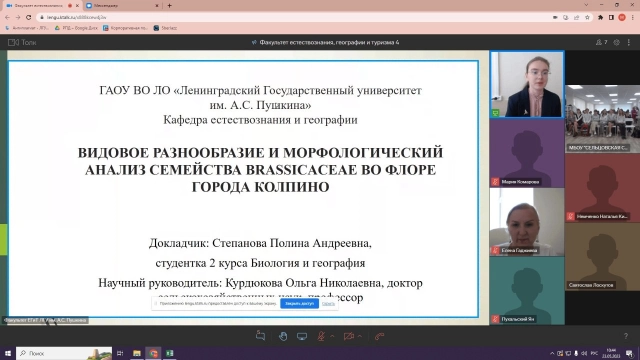Screen dimensions: 640x360
Task: Click the screen sharing monitor icon
Action: click(302, 336)
